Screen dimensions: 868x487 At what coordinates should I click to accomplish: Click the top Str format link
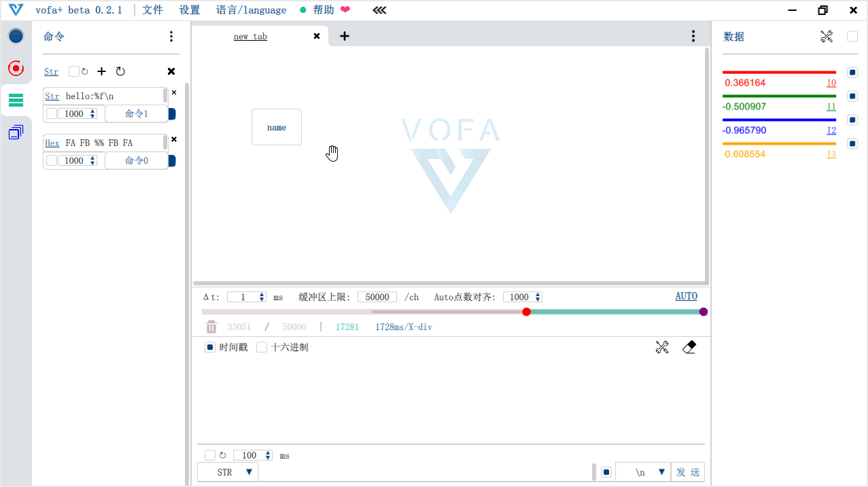[x=52, y=71]
